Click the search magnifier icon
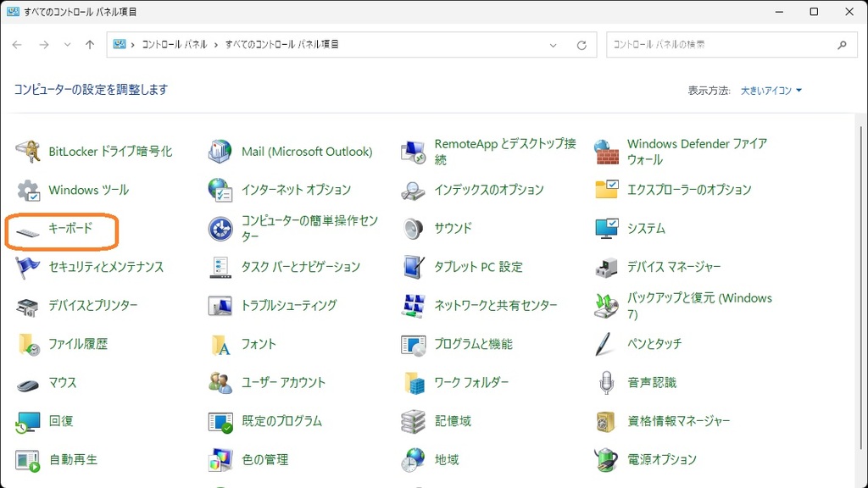The width and height of the screenshot is (868, 488). [842, 45]
